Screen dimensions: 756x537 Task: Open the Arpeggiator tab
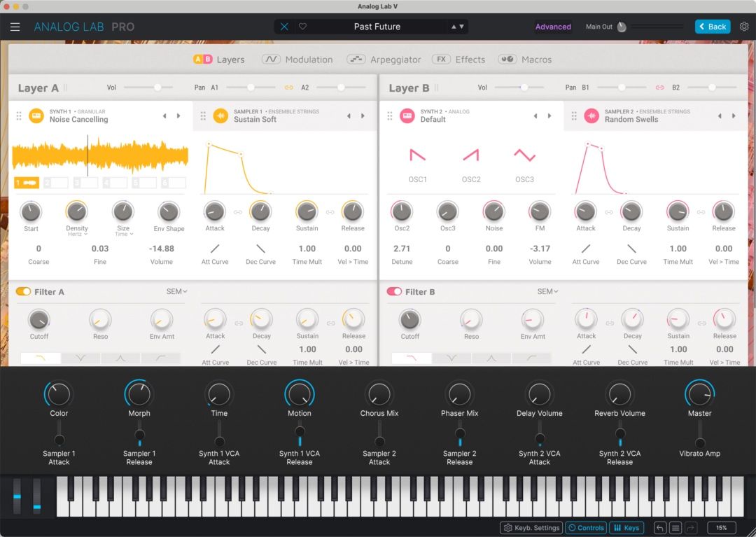click(384, 60)
